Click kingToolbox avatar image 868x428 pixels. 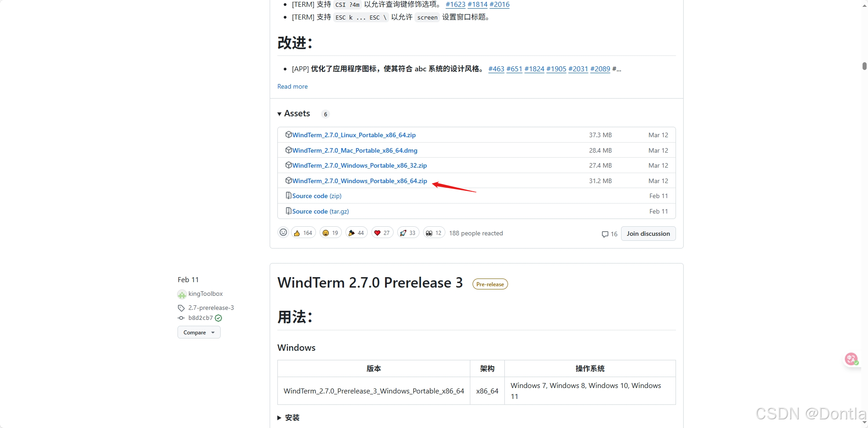coord(182,294)
